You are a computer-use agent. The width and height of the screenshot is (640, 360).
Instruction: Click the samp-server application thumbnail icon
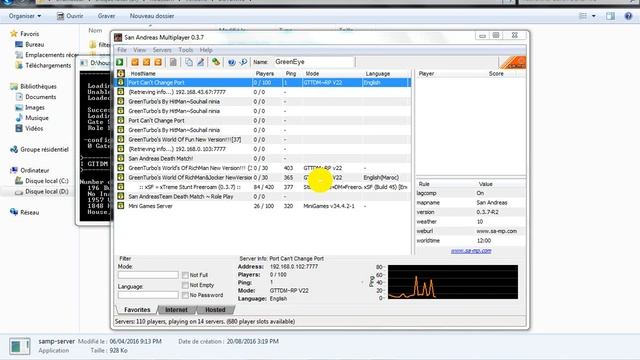20,346
